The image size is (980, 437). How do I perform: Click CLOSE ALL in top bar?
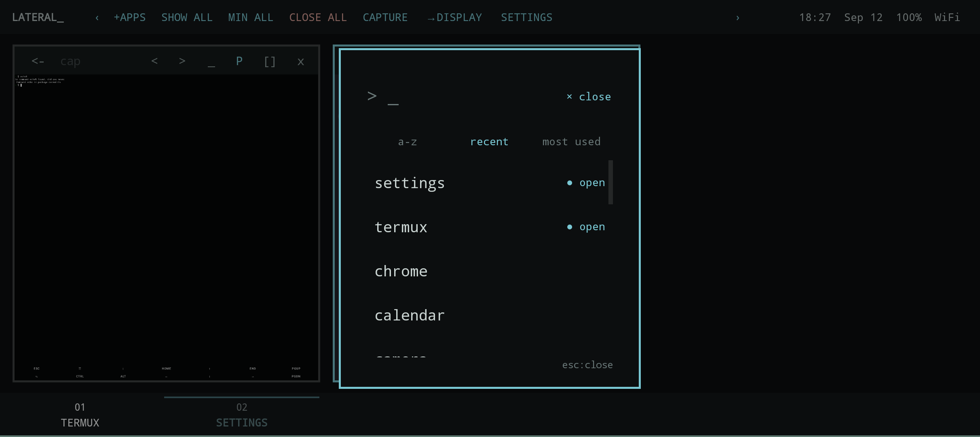[318, 17]
